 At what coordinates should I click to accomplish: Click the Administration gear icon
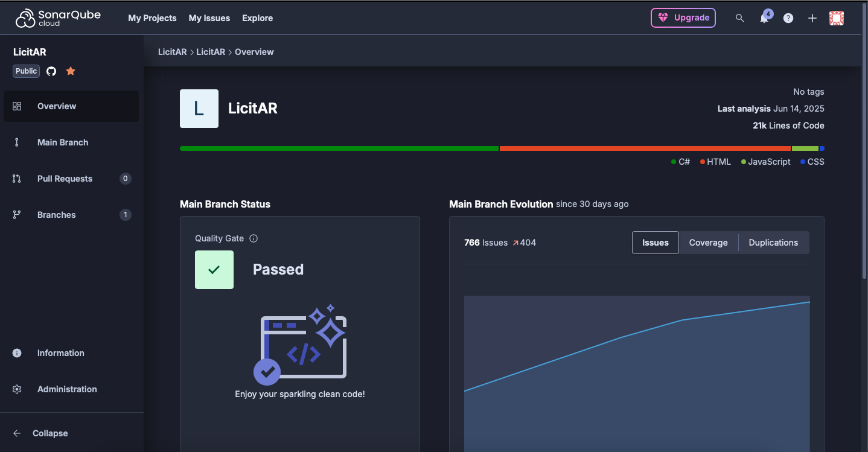tap(17, 389)
